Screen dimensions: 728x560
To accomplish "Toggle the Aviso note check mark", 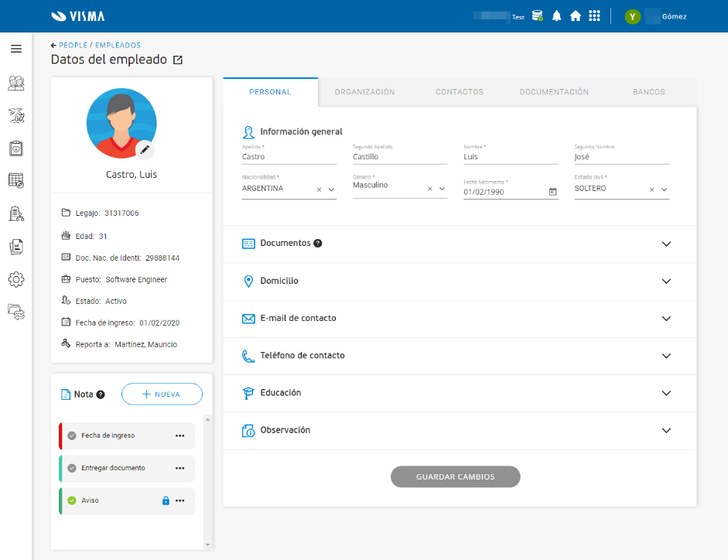I will point(72,500).
